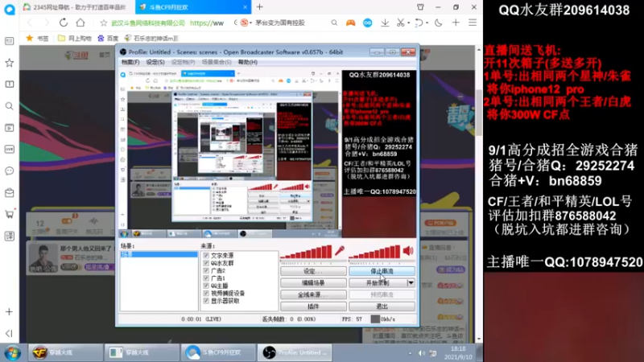Expand the 开始录制 dropdown arrow
Image resolution: width=644 pixels, height=362 pixels.
[x=411, y=283]
